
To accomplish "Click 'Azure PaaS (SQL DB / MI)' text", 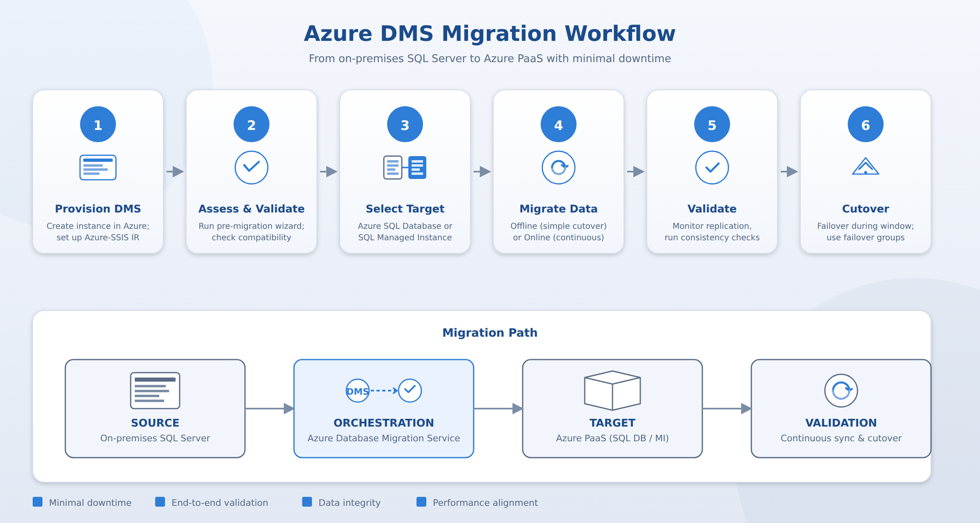I will (x=612, y=438).
